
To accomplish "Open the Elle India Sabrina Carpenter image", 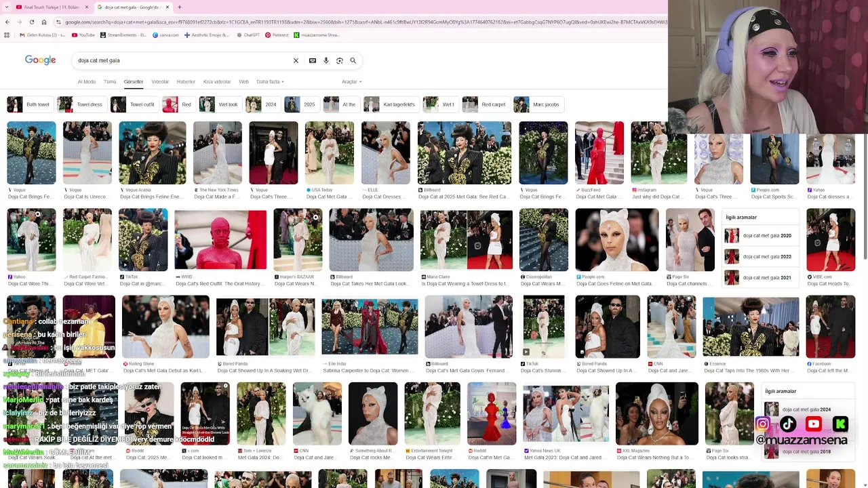I will point(370,327).
